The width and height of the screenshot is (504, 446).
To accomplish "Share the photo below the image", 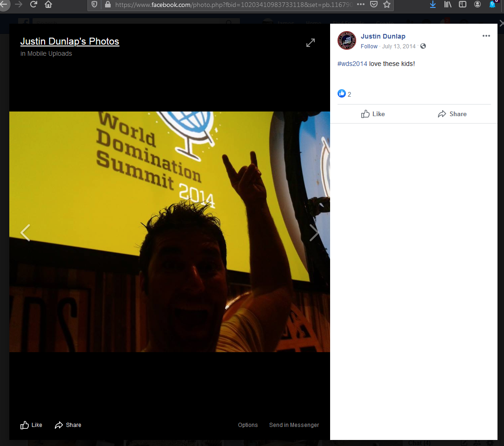I will [x=68, y=425].
